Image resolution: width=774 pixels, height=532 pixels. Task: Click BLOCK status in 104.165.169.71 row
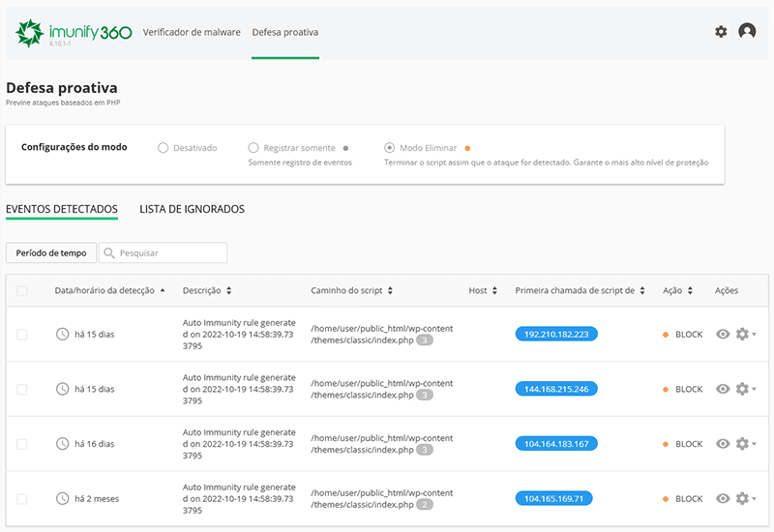pos(683,498)
